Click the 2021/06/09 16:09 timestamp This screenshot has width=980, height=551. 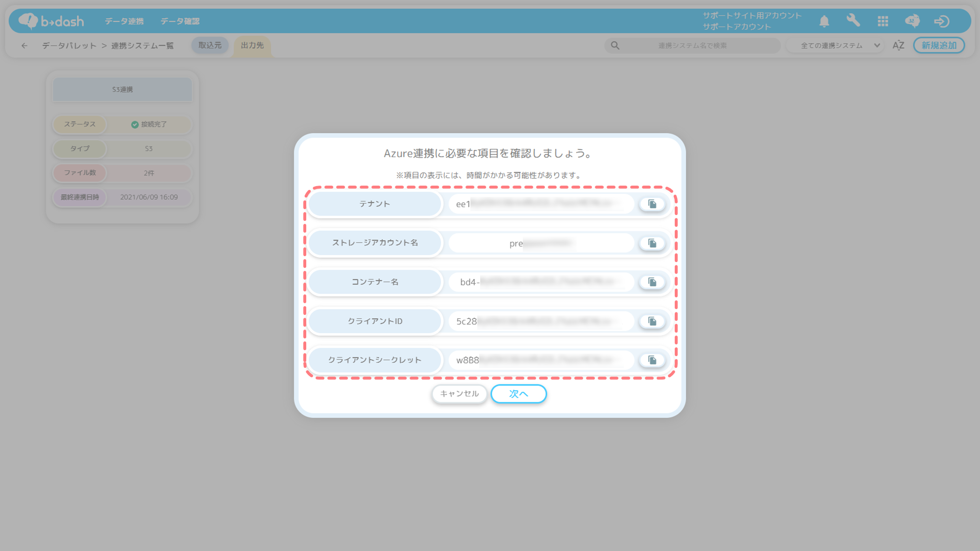149,197
